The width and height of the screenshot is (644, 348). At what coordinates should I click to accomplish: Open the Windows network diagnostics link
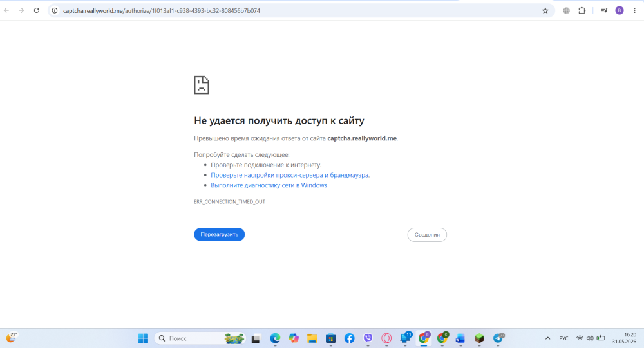click(x=269, y=185)
